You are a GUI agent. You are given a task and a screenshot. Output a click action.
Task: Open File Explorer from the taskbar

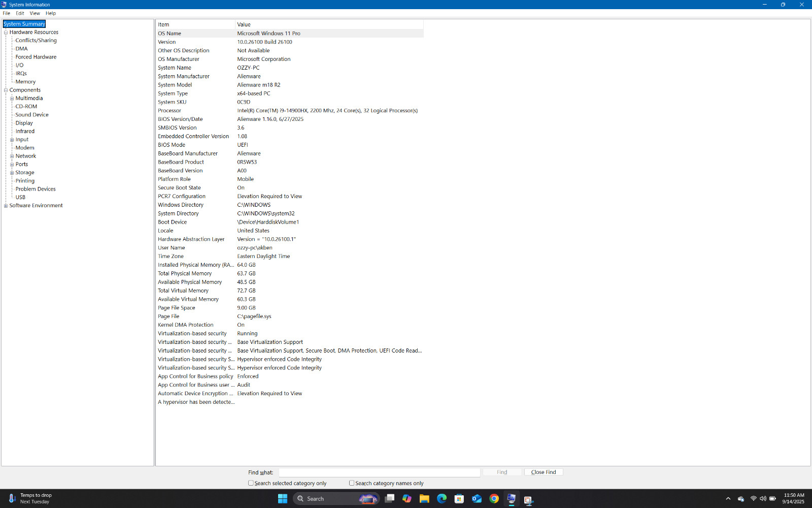point(424,499)
